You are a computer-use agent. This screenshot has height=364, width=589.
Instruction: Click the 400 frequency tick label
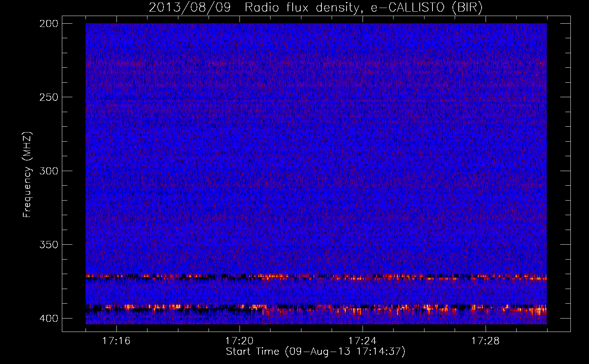pos(48,318)
